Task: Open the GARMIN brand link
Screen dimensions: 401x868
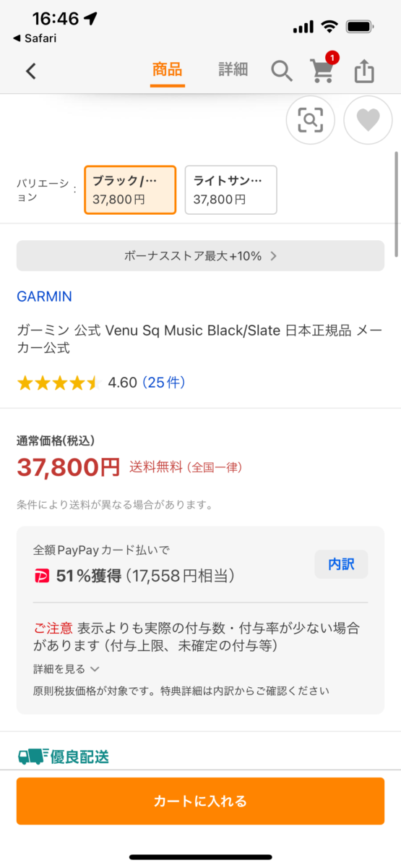Action: point(44,297)
